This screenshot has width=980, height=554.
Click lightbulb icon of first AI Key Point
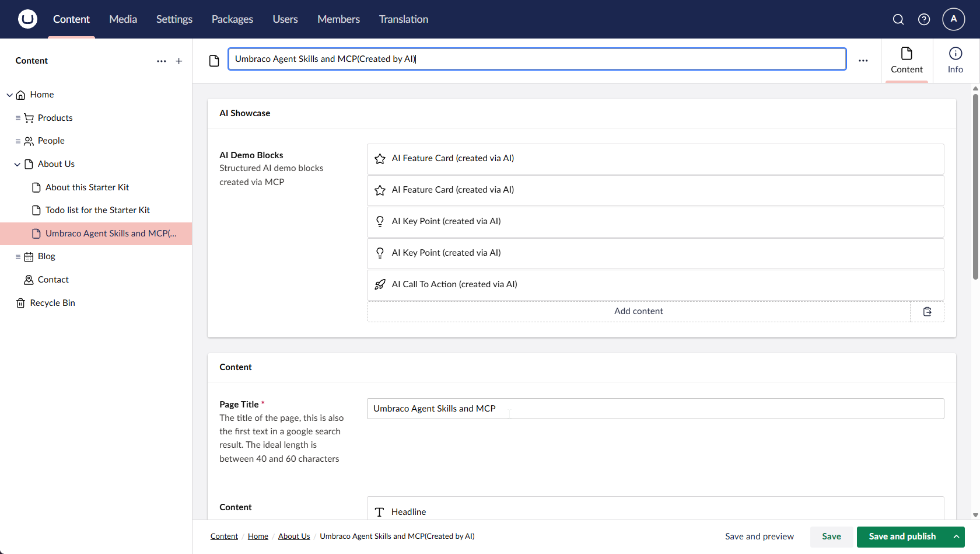coord(380,221)
